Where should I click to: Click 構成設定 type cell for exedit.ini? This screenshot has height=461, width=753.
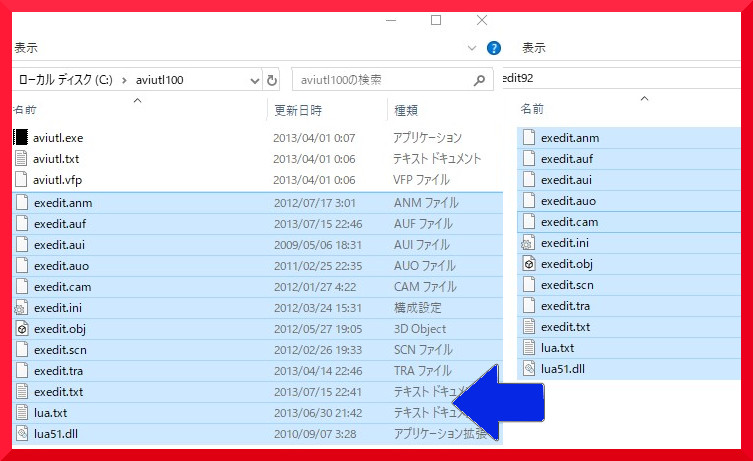tap(417, 308)
